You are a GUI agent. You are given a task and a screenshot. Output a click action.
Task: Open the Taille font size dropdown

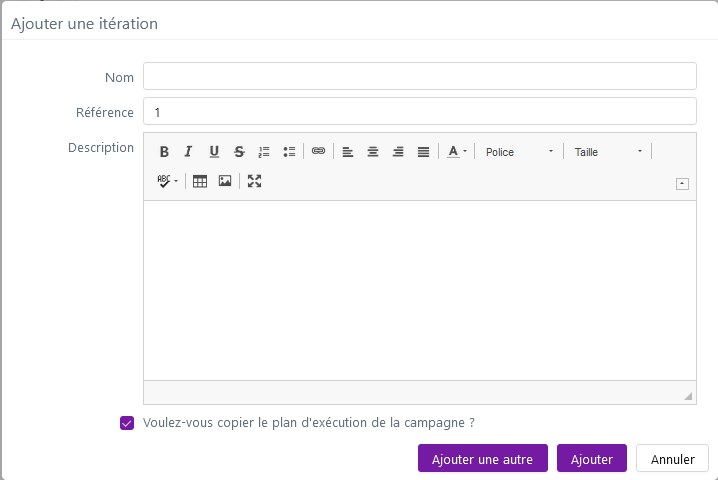point(608,152)
